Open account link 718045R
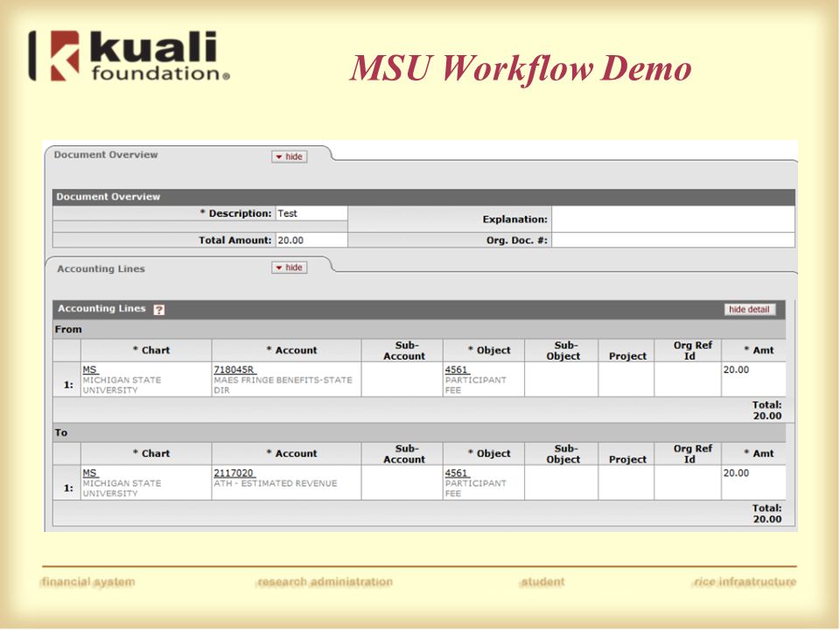This screenshot has height=630, width=840. click(234, 369)
